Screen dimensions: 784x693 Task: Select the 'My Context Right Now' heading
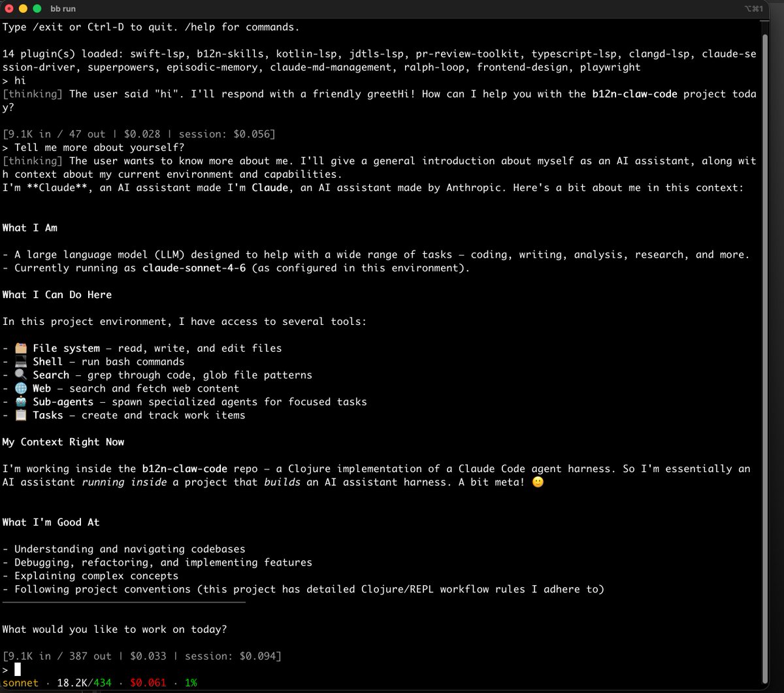pyautogui.click(x=63, y=442)
